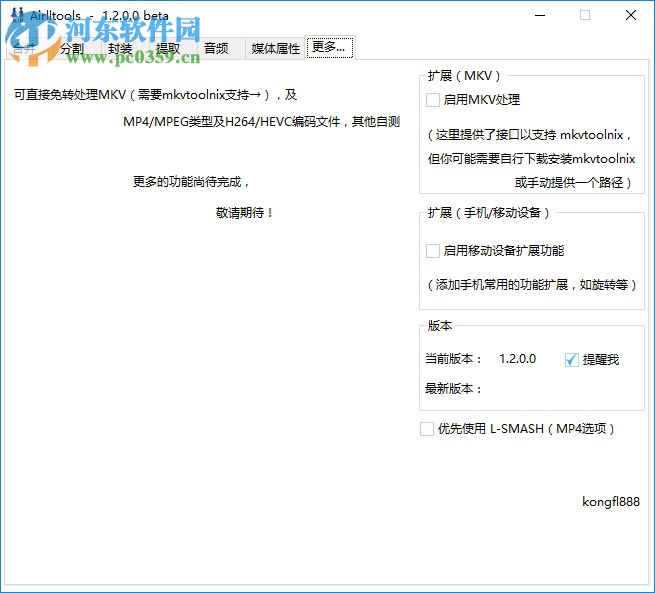The width and height of the screenshot is (655, 593).
Task: Select the 更多... tab
Action: coord(330,47)
